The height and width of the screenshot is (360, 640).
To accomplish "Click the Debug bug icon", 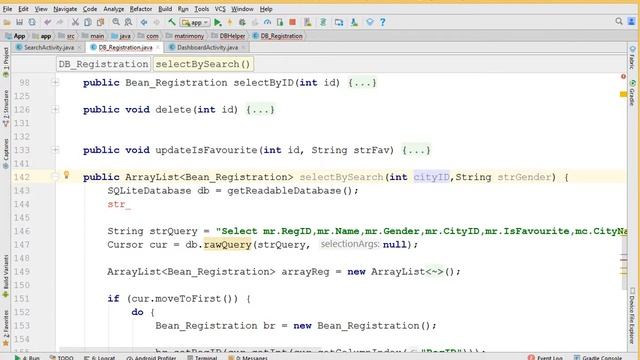I will click(242, 22).
